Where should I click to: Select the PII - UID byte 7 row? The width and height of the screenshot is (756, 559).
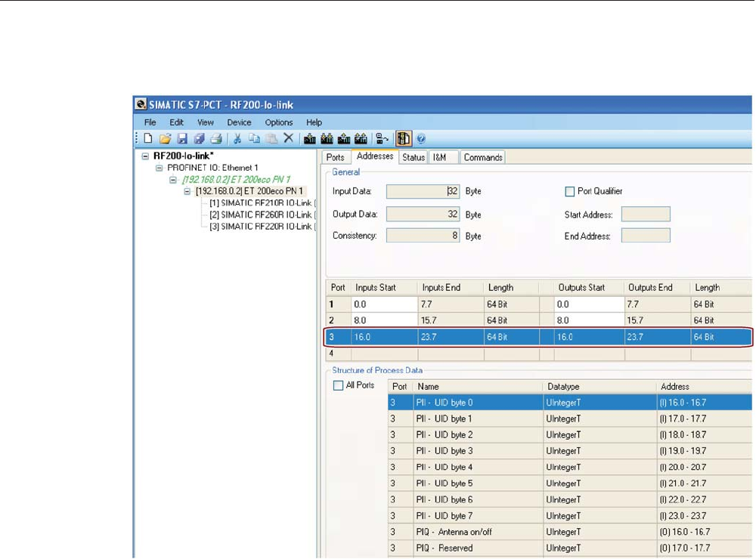570,516
